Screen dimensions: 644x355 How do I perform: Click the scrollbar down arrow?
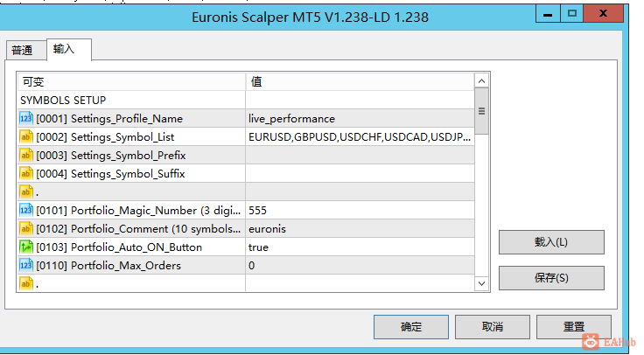481,283
